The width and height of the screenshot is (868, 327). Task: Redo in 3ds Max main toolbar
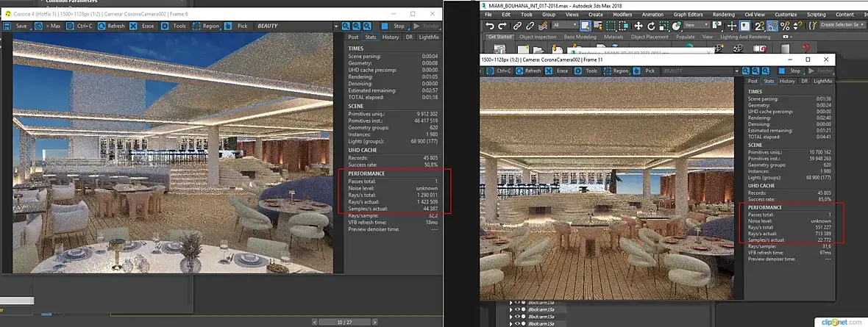click(x=502, y=26)
